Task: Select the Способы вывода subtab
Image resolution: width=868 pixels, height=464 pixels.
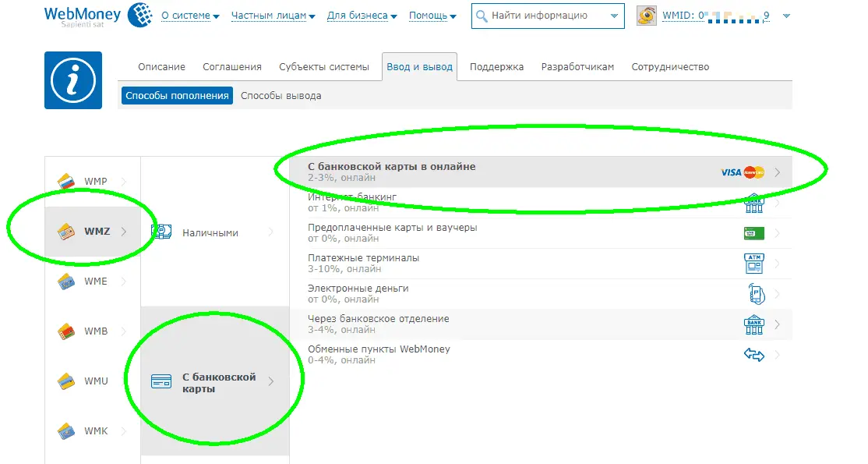Action: pos(281,95)
